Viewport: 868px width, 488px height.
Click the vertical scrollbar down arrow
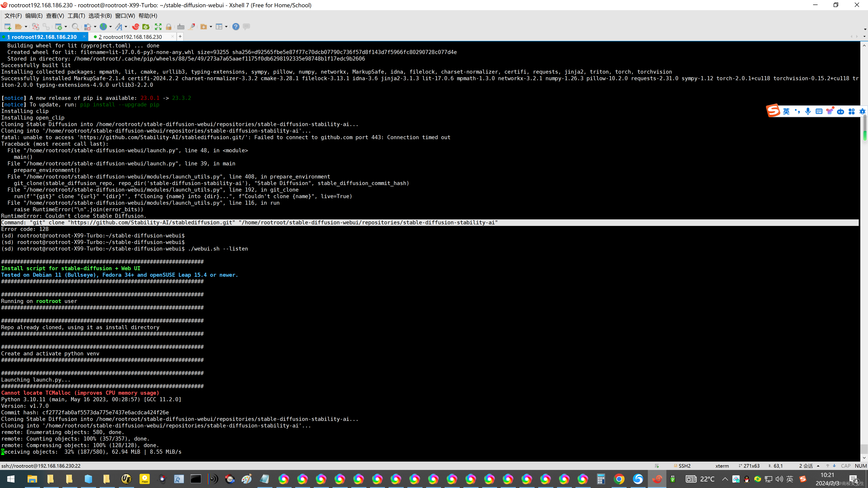click(864, 458)
